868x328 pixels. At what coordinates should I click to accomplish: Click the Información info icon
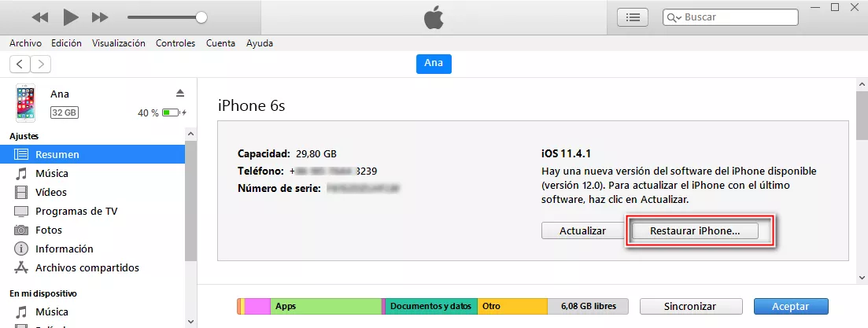(x=21, y=249)
